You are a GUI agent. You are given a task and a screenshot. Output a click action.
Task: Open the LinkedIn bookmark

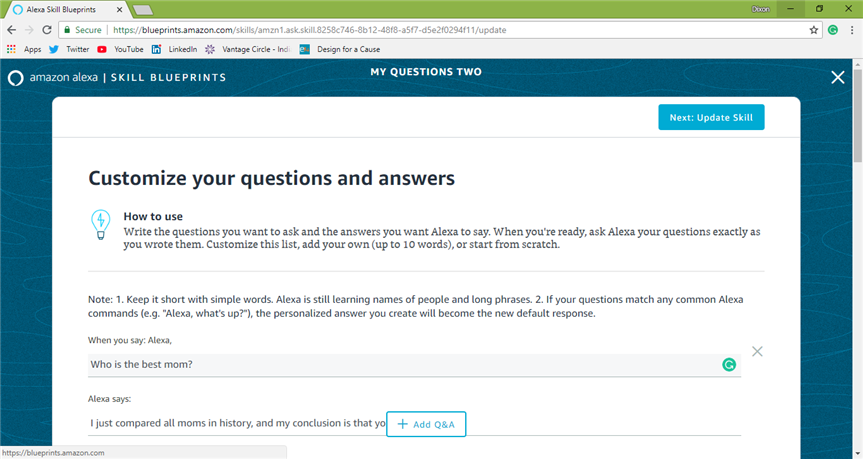[174, 49]
